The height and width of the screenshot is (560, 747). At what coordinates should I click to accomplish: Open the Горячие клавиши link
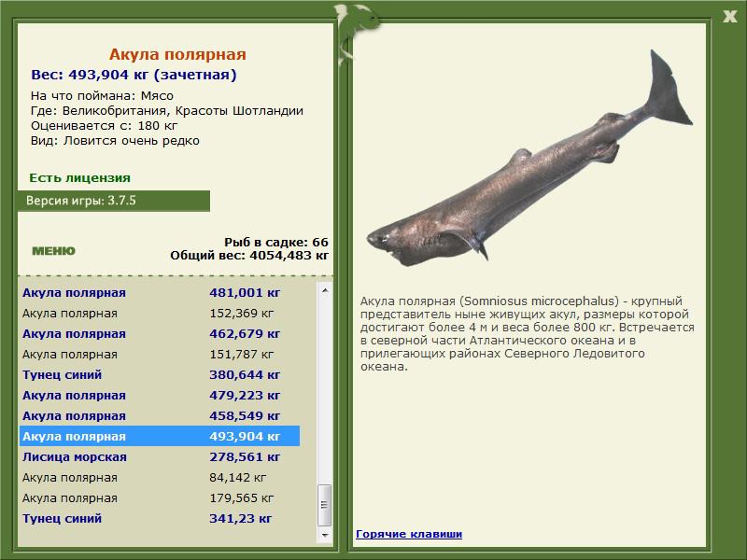pos(409,534)
